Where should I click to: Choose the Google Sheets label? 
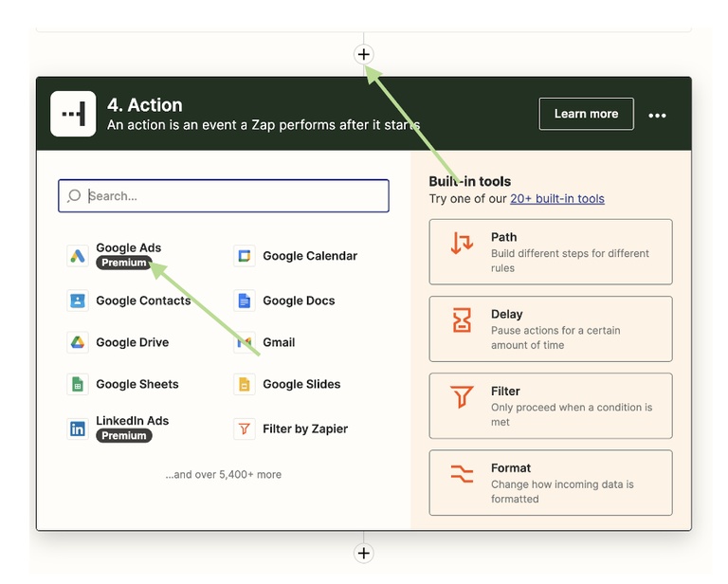137,384
